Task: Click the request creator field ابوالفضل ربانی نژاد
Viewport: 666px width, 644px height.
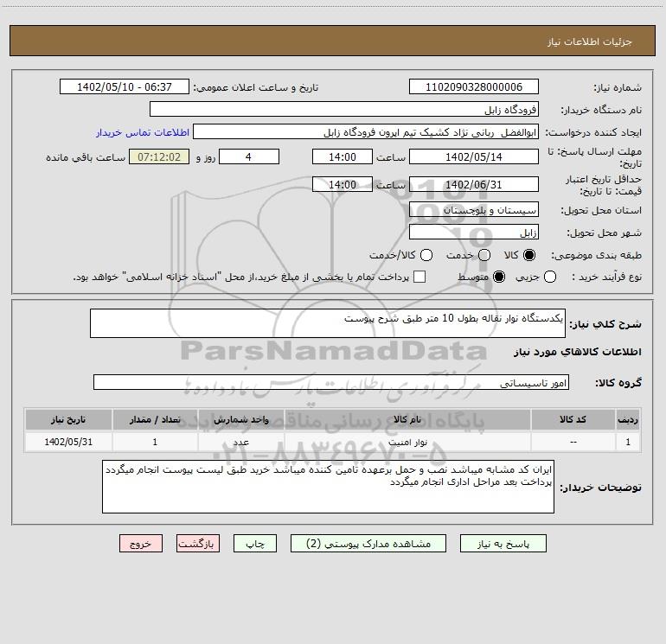Action: coord(366,131)
